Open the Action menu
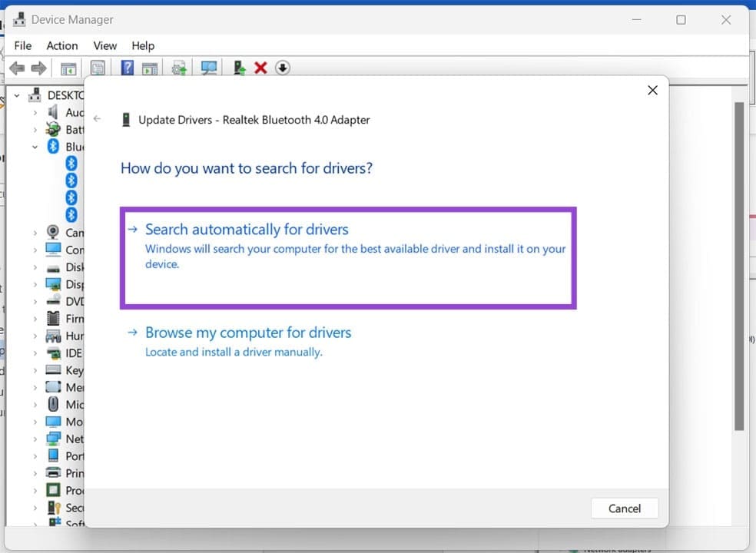The image size is (756, 553). pos(61,45)
